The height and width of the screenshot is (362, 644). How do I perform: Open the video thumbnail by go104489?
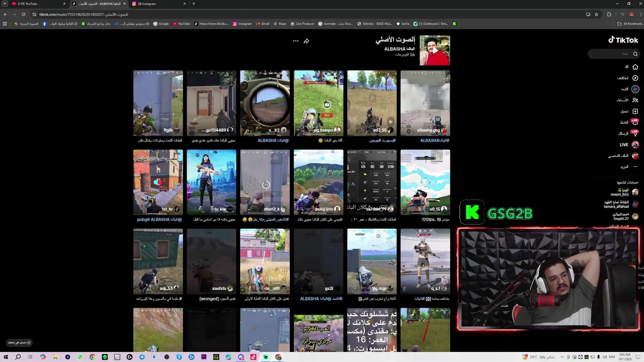point(211,103)
